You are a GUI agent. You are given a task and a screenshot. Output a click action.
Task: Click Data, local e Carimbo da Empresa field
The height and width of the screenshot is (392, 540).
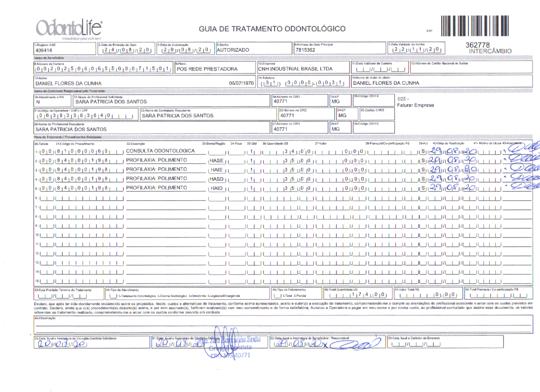click(x=445, y=342)
